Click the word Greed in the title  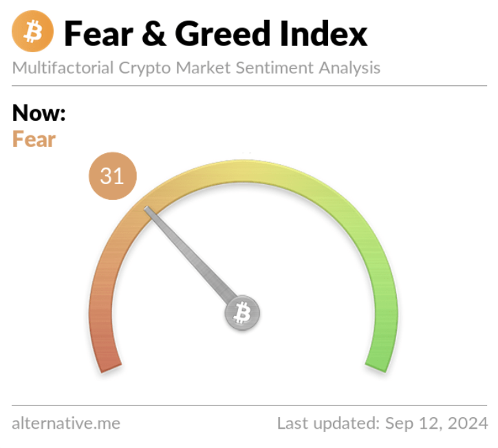coord(222,33)
